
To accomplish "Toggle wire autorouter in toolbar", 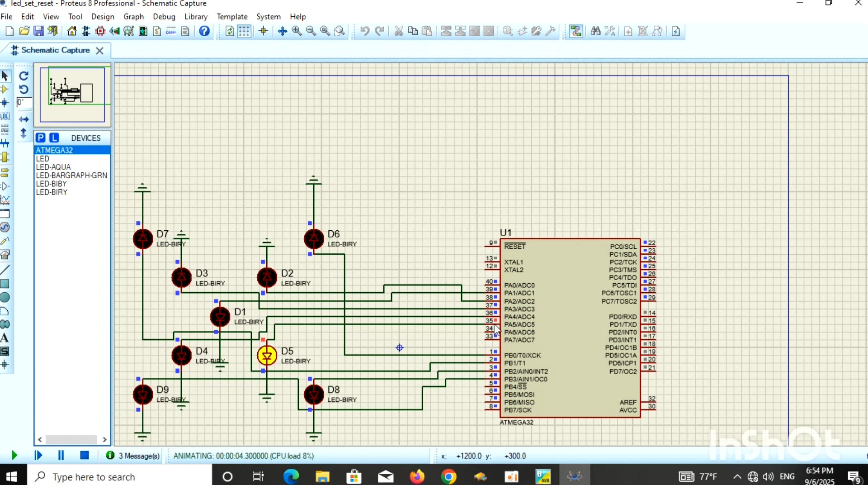I will click(576, 31).
